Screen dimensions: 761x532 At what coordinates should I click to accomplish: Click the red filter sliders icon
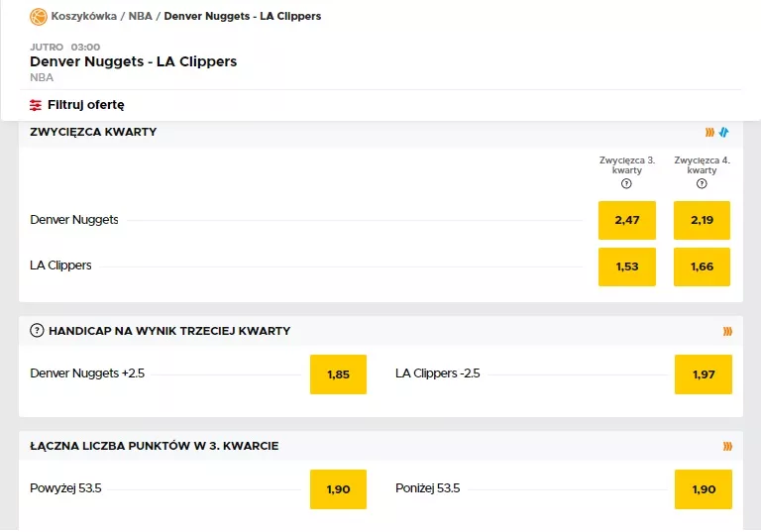pos(36,105)
